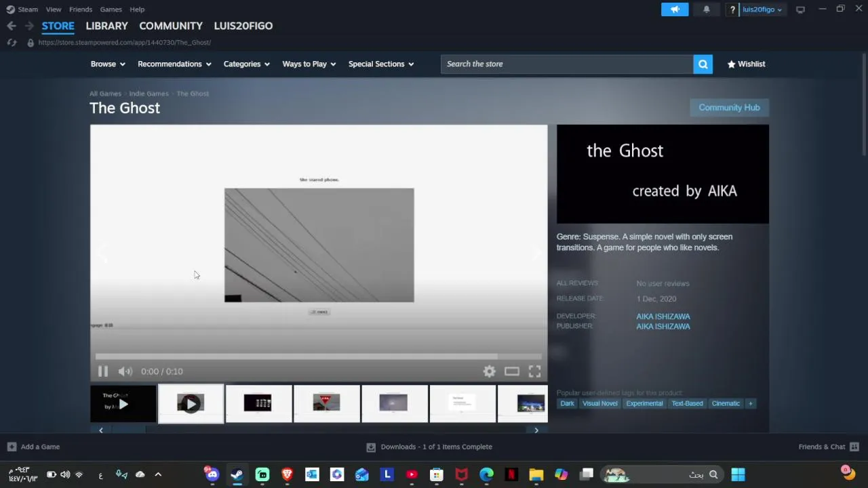Seek within the video progress bar
This screenshot has height=488, width=868.
(x=319, y=357)
